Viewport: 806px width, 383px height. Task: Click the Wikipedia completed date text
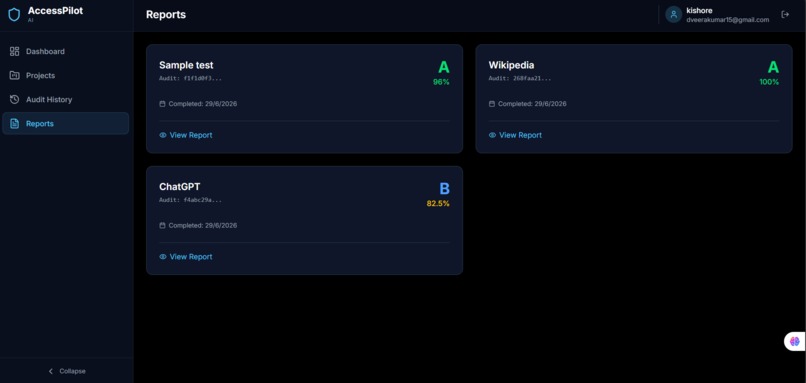[x=532, y=104]
